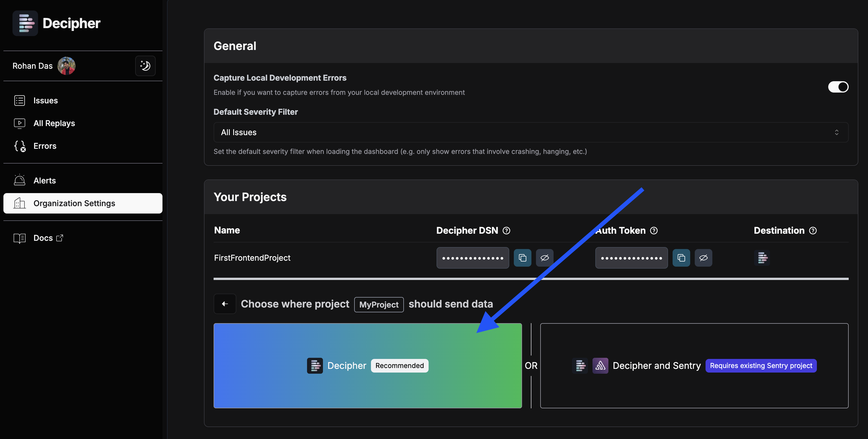Show Decipher DSN help tooltip icon
This screenshot has width=868, height=439.
(x=506, y=231)
